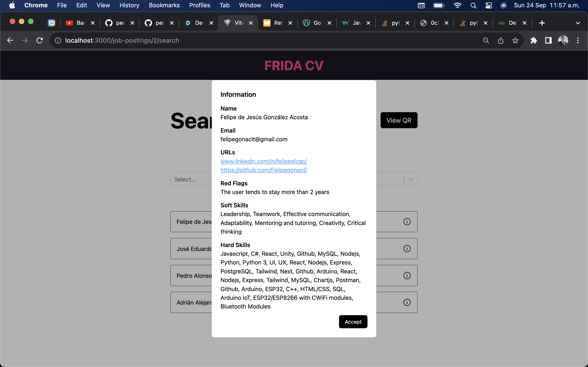This screenshot has width=588, height=367.
Task: Open the GitHub Felipegonac0 link
Action: point(263,170)
